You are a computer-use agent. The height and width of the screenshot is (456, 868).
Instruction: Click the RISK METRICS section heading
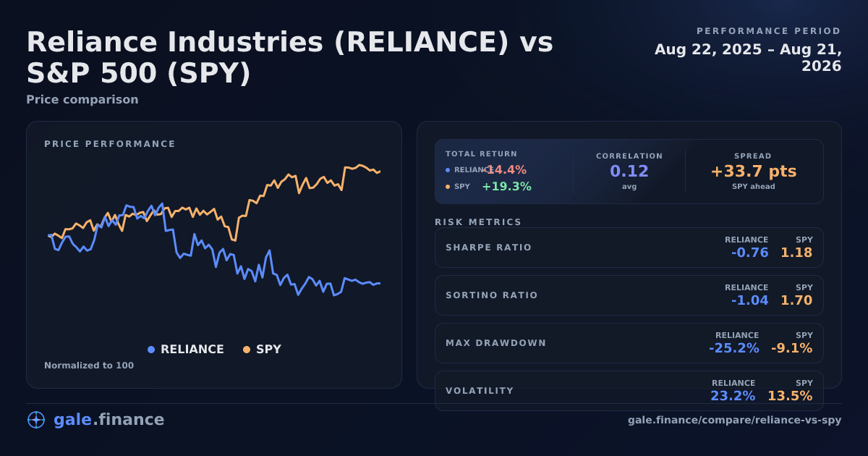pyautogui.click(x=478, y=222)
